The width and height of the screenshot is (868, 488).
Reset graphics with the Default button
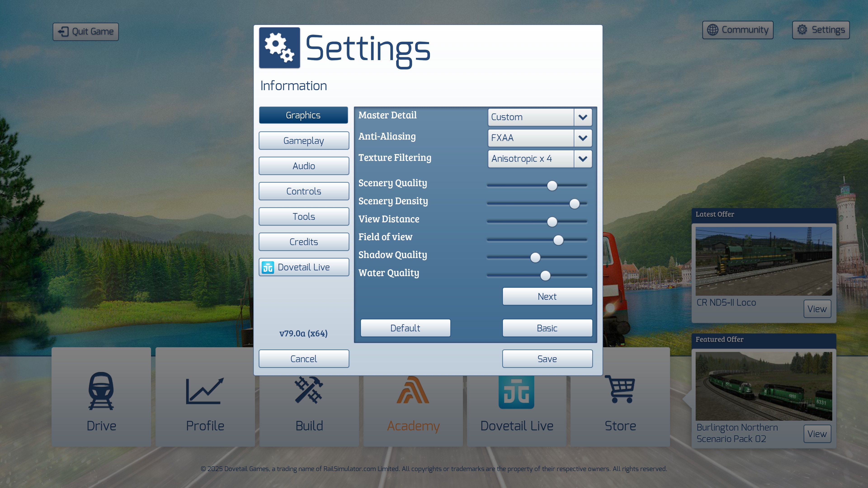[x=405, y=328]
